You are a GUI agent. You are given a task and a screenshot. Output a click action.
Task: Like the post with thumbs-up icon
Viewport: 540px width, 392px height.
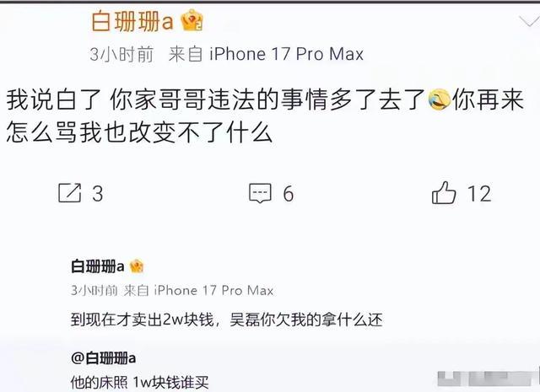(444, 193)
